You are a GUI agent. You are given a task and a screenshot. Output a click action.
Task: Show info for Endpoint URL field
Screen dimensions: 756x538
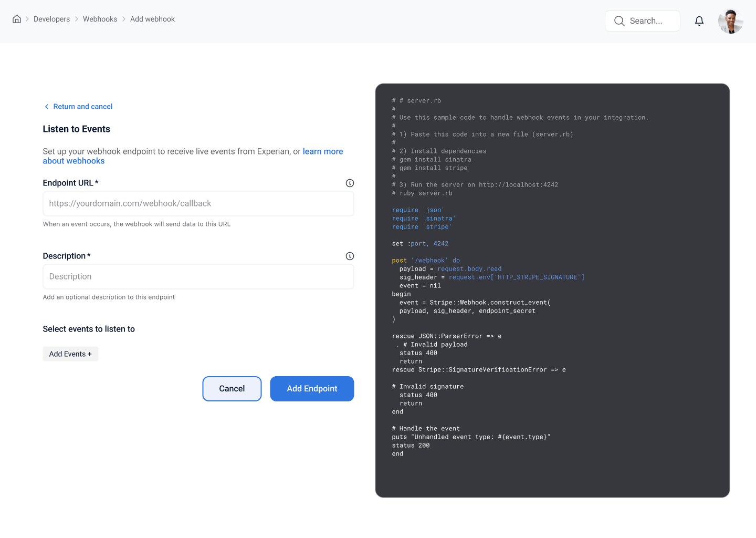[350, 183]
